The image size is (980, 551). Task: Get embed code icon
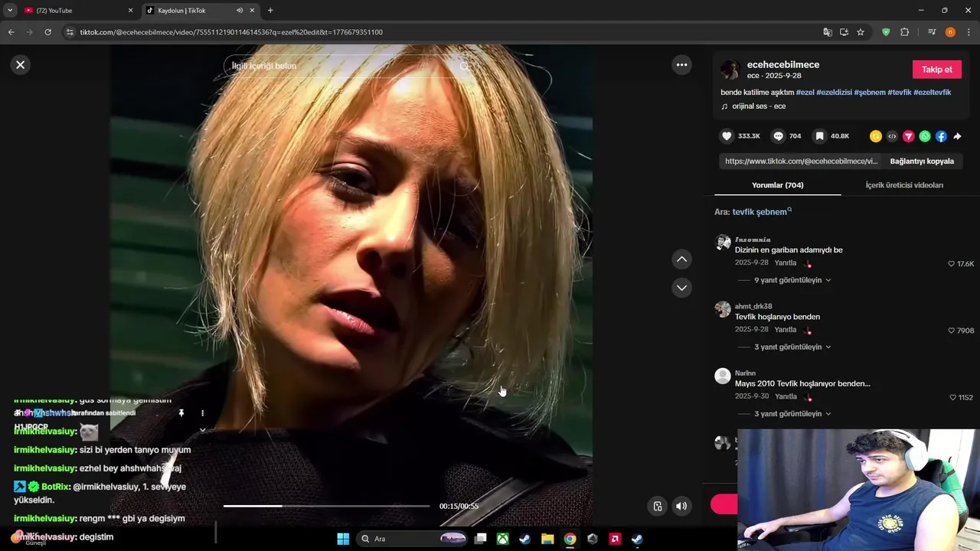pyautogui.click(x=892, y=136)
